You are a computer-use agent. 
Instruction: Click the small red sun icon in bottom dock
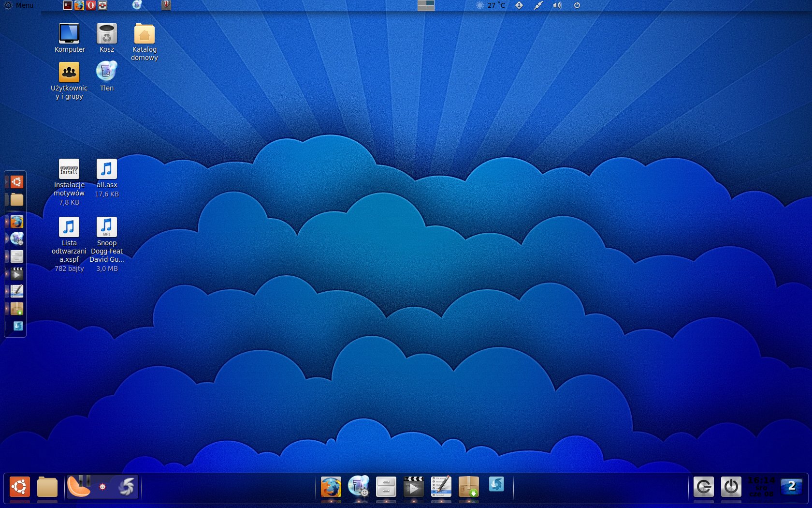point(102,487)
